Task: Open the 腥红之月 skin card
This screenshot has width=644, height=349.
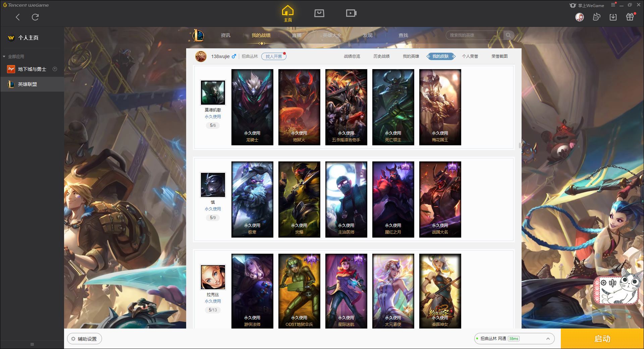Action: (393, 199)
